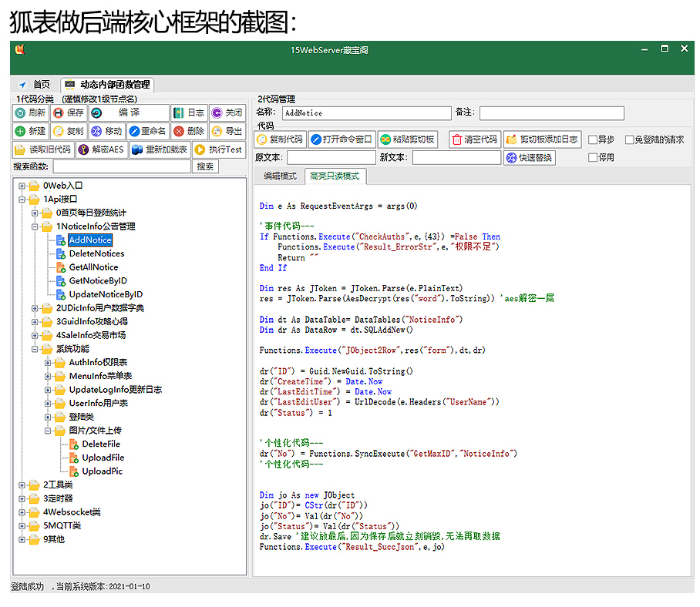Enable the 异步 async checkbox
The width and height of the screenshot is (700, 607).
[x=593, y=140]
